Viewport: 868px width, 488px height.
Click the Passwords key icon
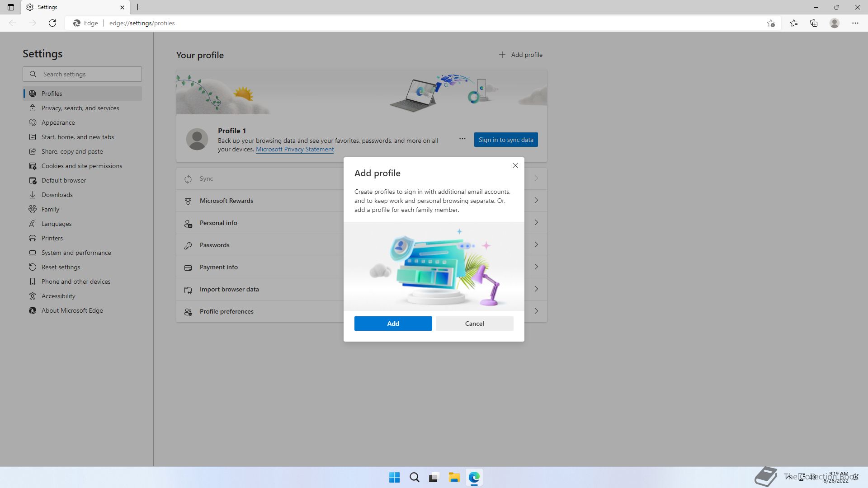coord(188,245)
